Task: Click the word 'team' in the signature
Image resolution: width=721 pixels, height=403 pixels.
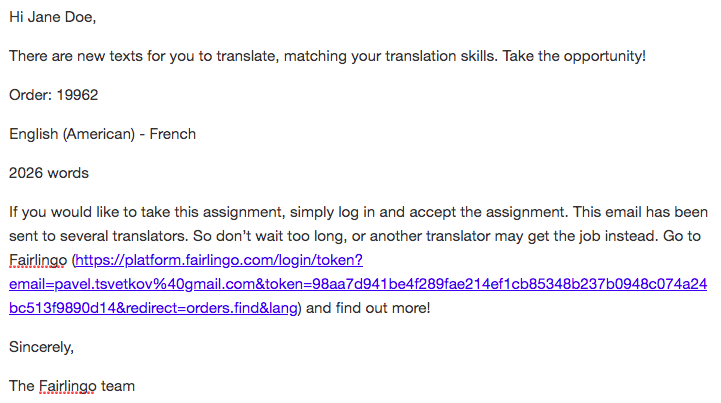Action: click(118, 386)
